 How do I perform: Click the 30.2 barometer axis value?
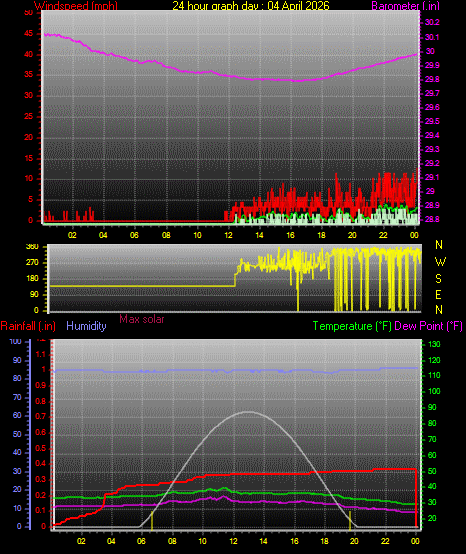[432, 22]
